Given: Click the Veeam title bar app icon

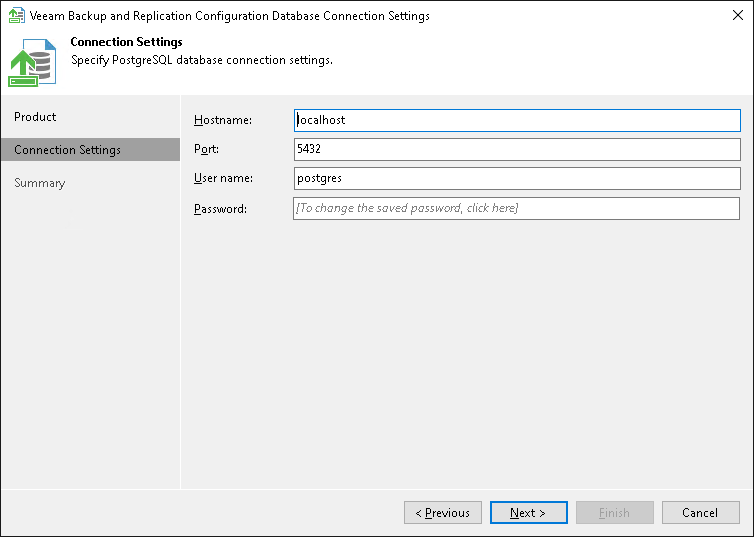Looking at the screenshot, I should pos(17,15).
